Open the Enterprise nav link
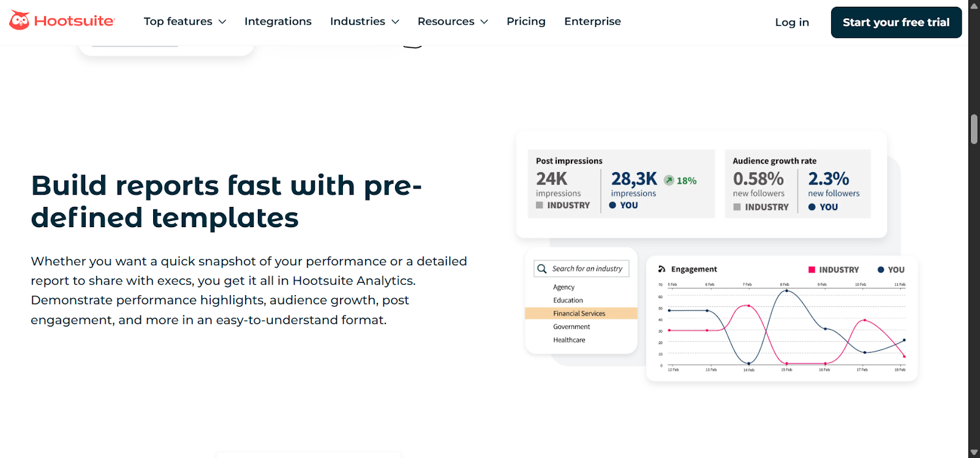The image size is (980, 458). tap(592, 21)
